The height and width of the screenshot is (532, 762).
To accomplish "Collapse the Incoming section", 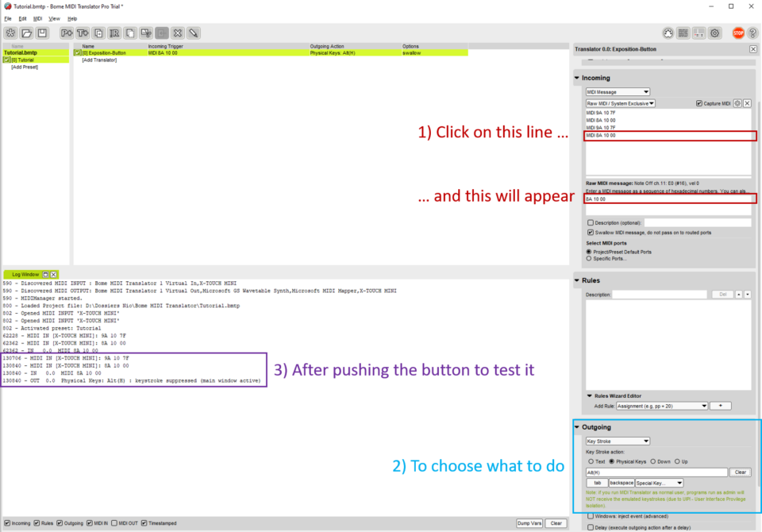I will tap(578, 78).
